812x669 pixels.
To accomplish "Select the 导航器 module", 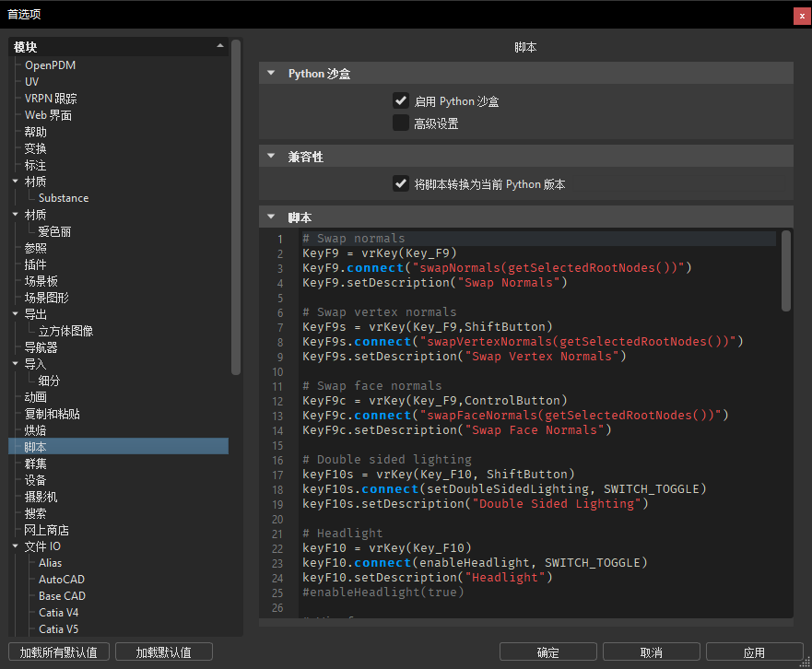I will [x=41, y=346].
